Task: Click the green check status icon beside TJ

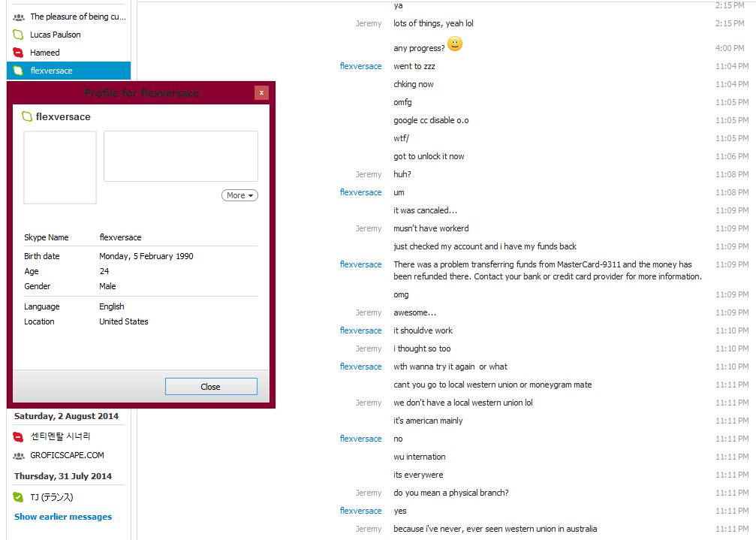Action: click(x=18, y=497)
